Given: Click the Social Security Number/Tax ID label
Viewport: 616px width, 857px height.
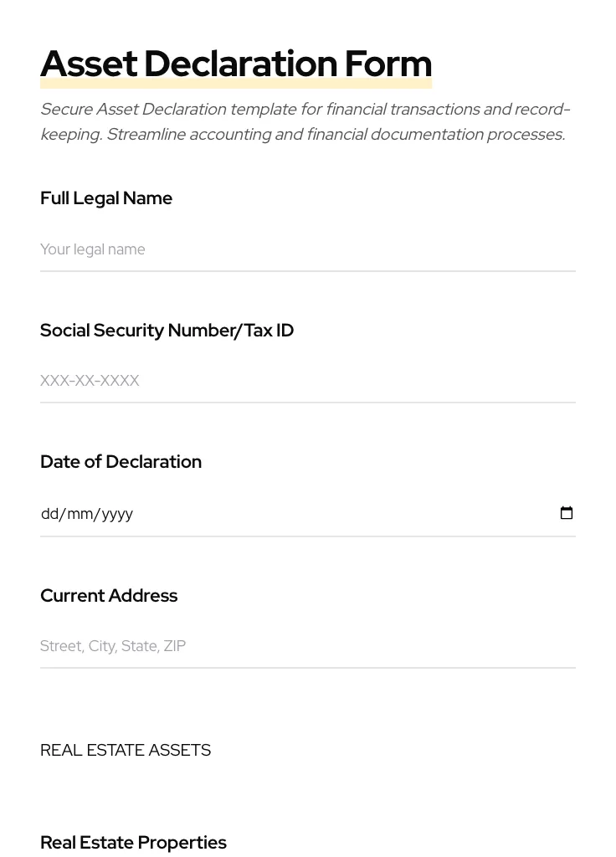Looking at the screenshot, I should [167, 330].
